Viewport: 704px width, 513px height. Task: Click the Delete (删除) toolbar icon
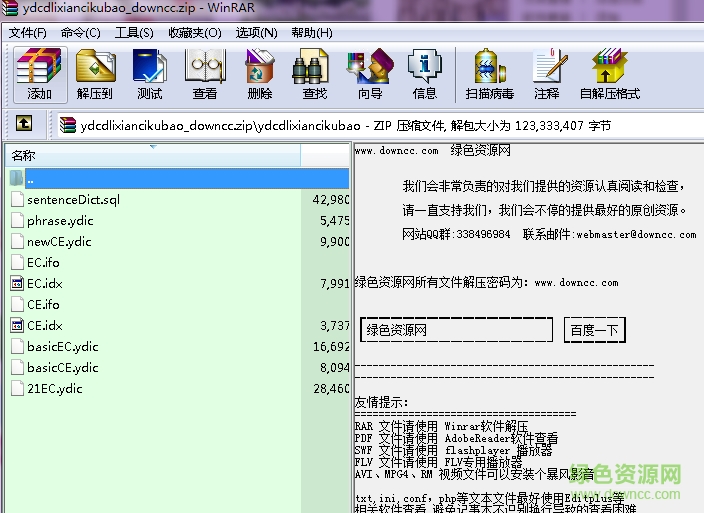tap(260, 74)
